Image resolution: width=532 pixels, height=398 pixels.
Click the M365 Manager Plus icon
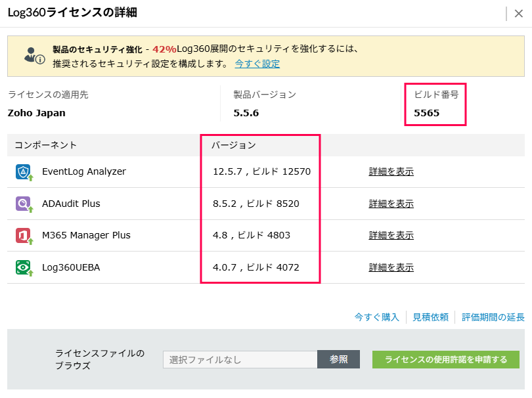(24, 235)
